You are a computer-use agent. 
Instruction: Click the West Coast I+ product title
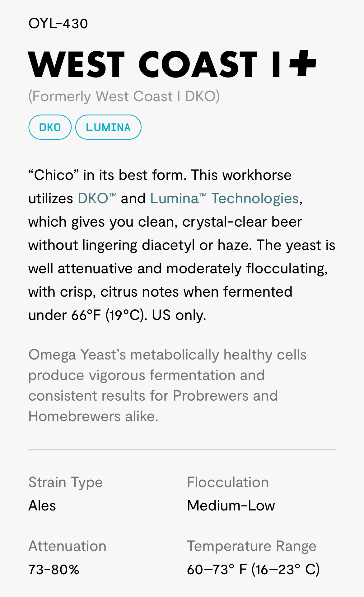[172, 64]
